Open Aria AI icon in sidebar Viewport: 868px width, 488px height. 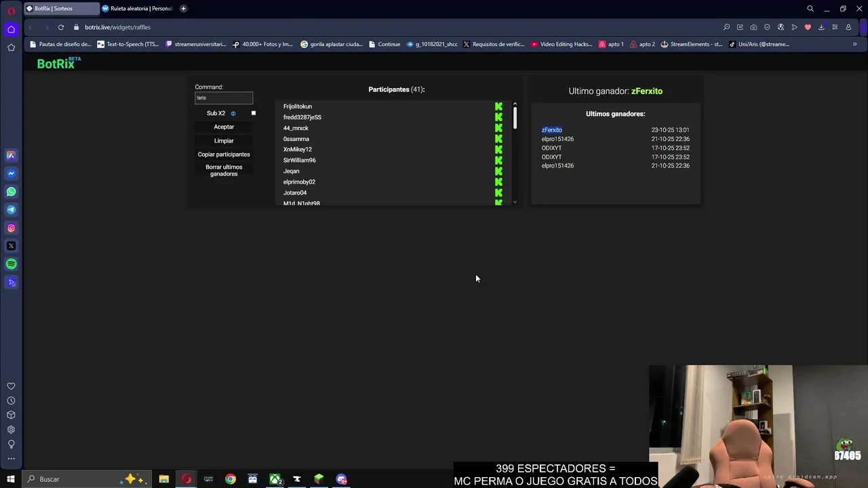pyautogui.click(x=11, y=155)
